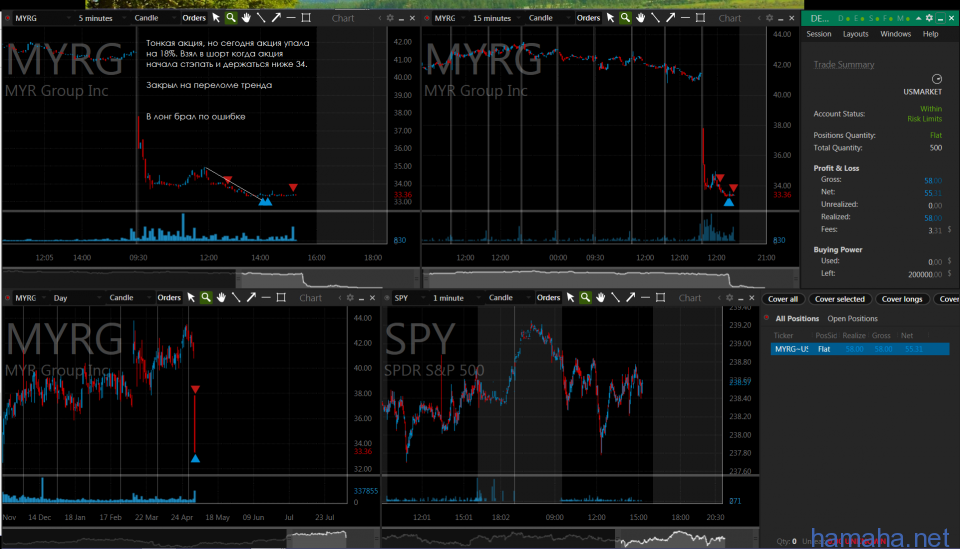This screenshot has height=549, width=960.
Task: Open Candle chart-type dropdown in the 15 minutes chart
Action: [x=548, y=18]
